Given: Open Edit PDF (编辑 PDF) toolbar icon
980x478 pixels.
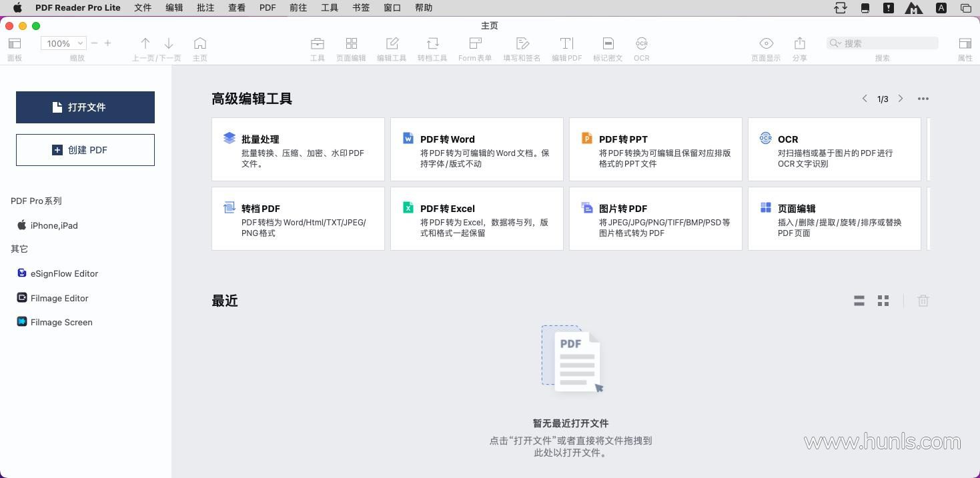Looking at the screenshot, I should (566, 43).
